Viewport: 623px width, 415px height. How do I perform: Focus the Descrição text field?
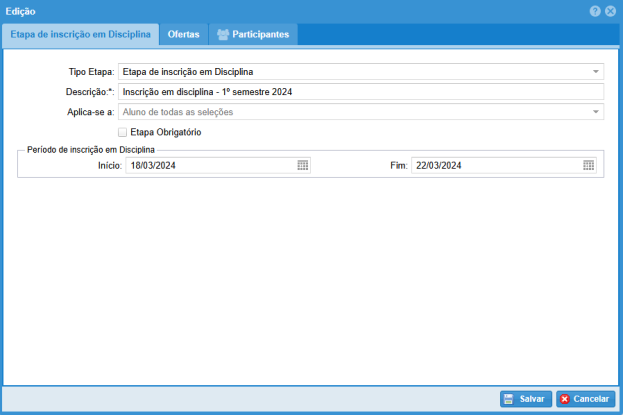(360, 91)
